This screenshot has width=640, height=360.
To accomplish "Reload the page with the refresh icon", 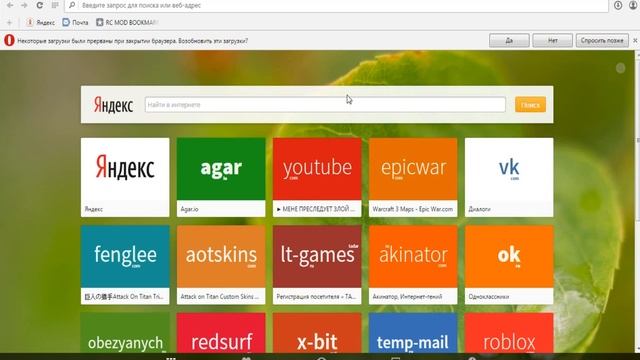I will [x=40, y=5].
